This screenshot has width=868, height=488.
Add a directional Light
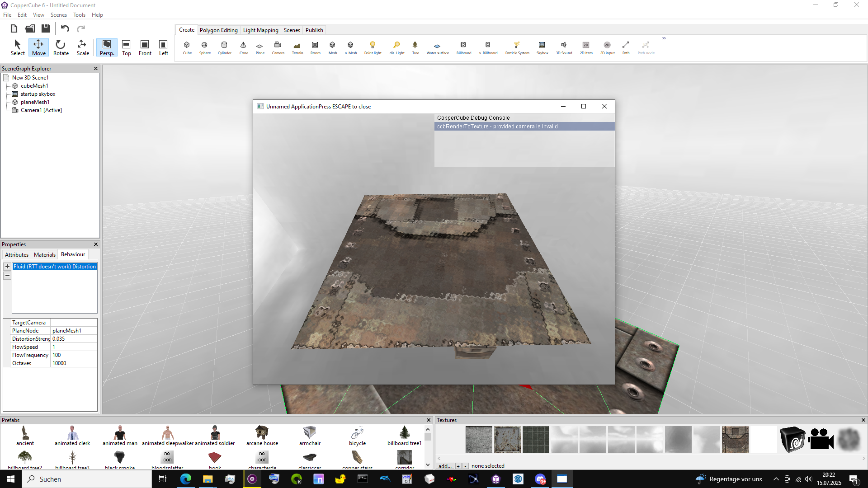397,47
